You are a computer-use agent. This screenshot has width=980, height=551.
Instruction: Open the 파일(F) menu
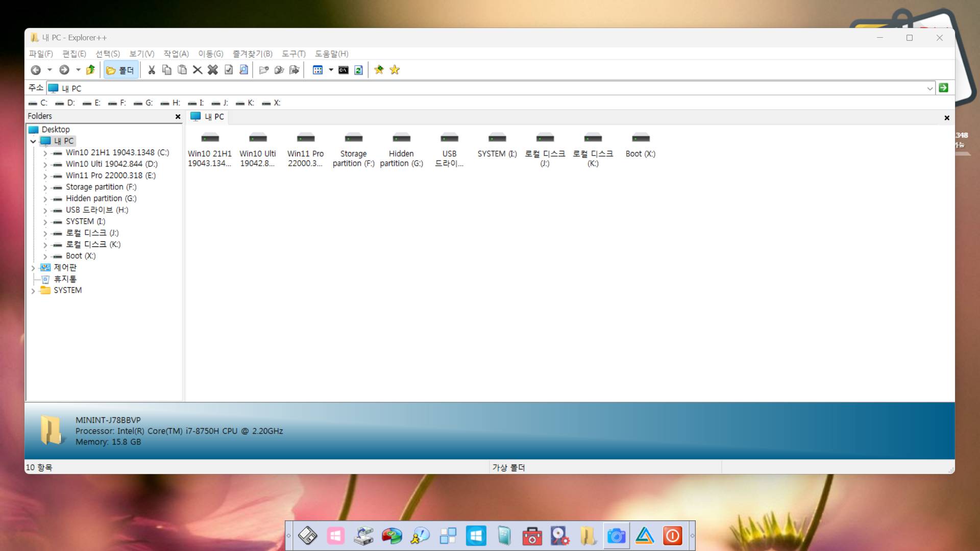coord(41,54)
